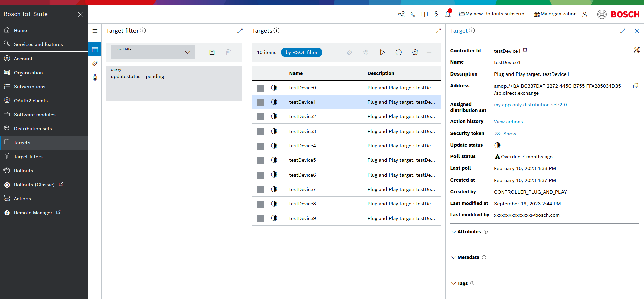The image size is (644, 299).
Task: Click the View actions link
Action: (508, 122)
